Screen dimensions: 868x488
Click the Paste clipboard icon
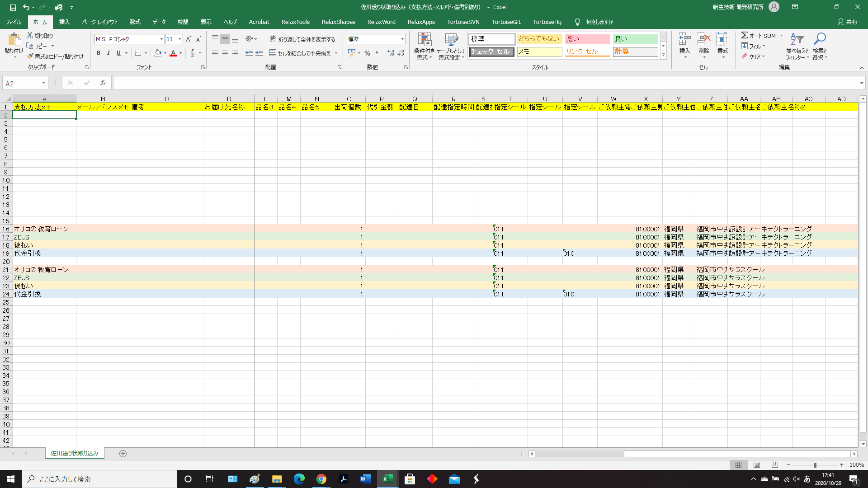pyautogui.click(x=14, y=40)
